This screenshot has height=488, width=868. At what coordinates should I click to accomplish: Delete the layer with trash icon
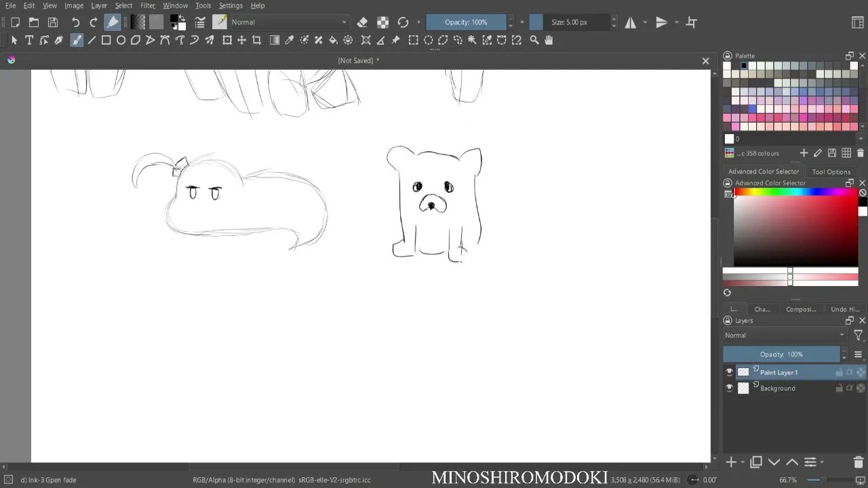[x=859, y=462]
